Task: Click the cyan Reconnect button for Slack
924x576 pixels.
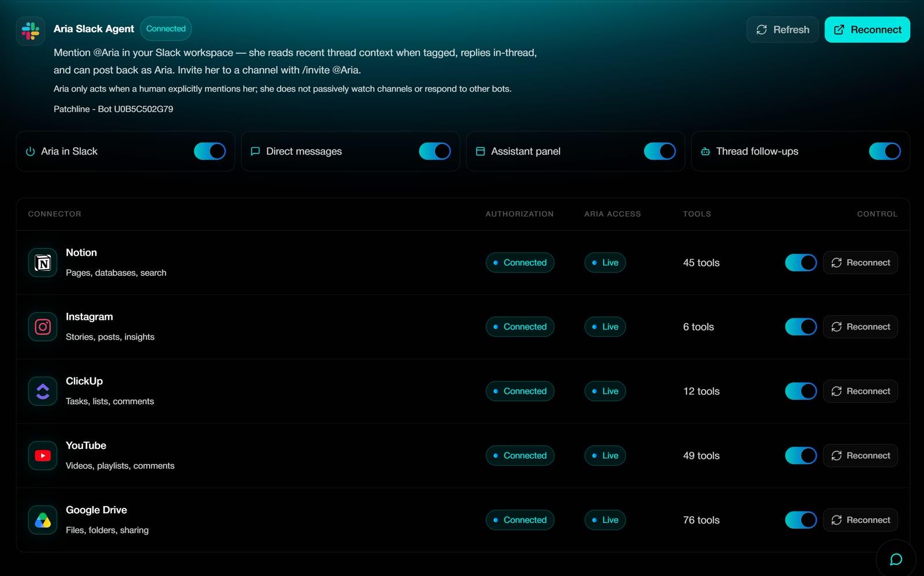Action: click(x=867, y=29)
